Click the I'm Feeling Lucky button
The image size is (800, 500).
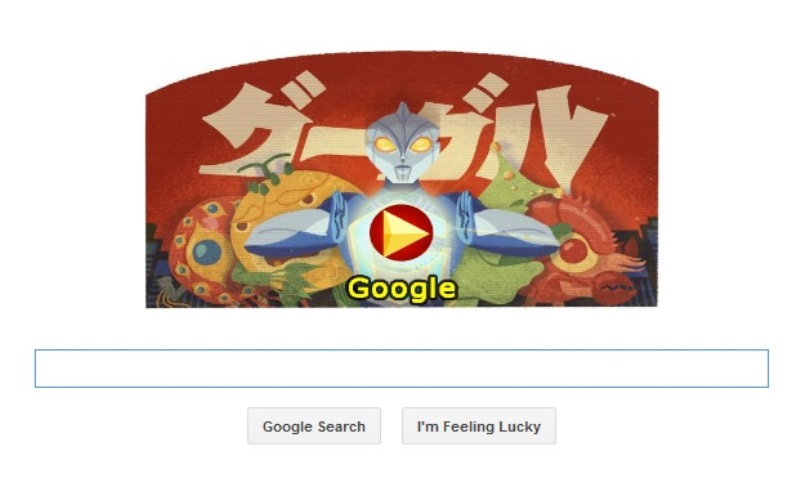[x=479, y=426]
